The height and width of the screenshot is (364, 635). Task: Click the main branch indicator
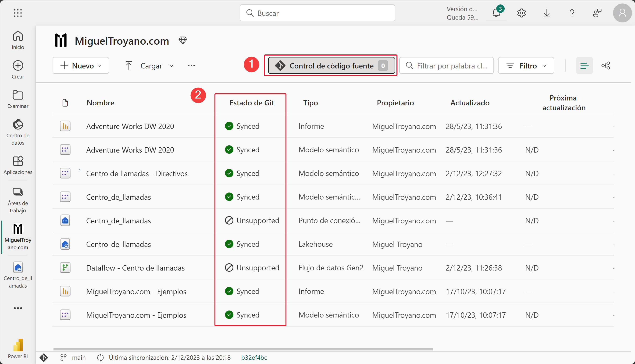click(73, 357)
